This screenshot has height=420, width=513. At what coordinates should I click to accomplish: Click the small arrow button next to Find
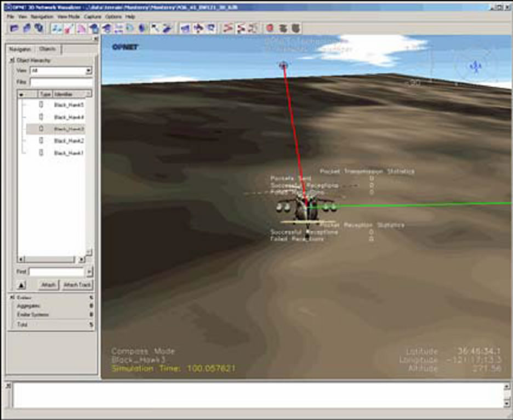point(89,272)
